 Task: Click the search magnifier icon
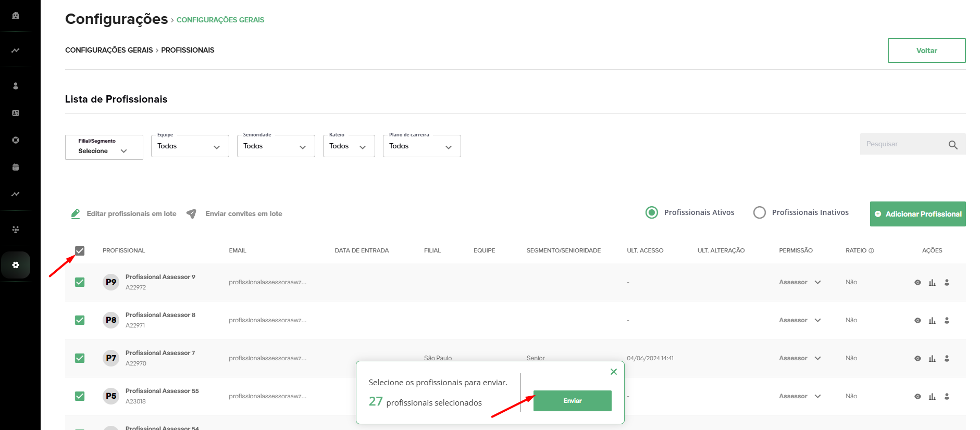pos(952,145)
